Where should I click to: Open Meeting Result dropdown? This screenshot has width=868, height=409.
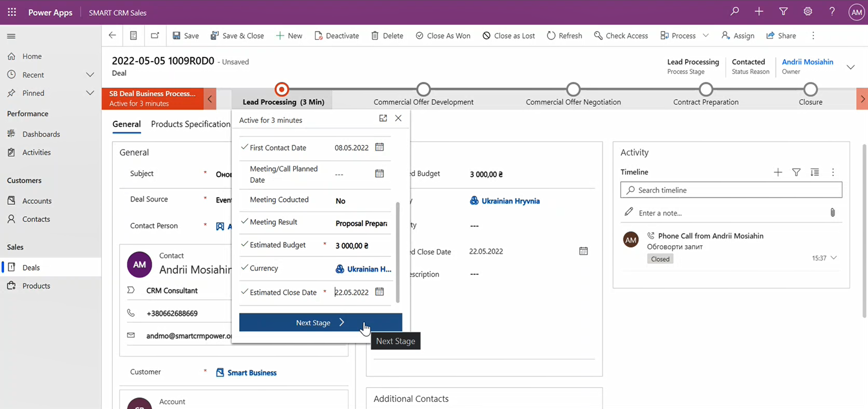(361, 223)
